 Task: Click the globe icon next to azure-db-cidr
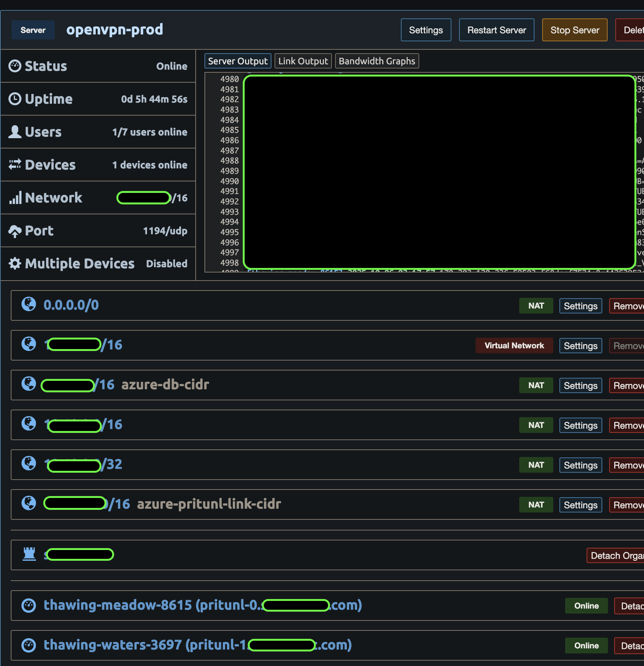point(29,384)
